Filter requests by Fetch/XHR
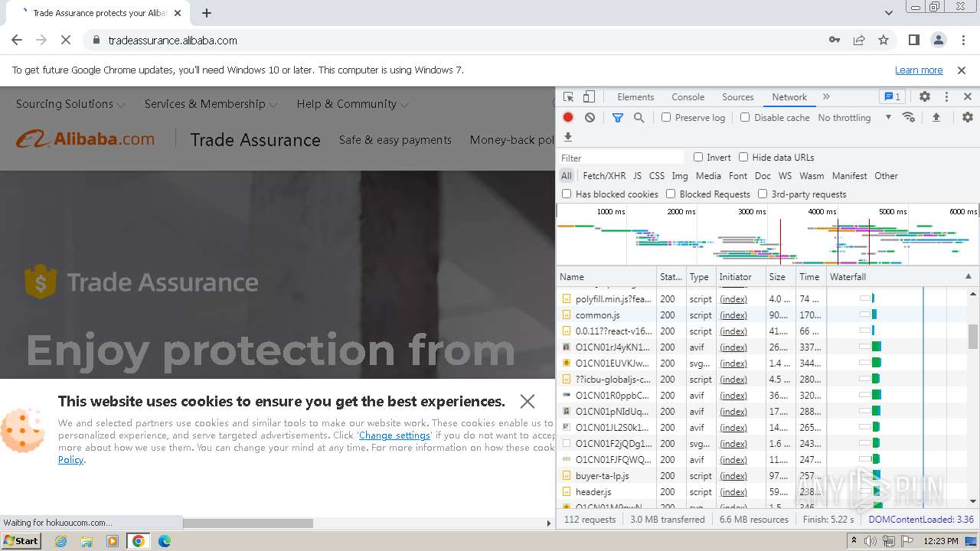980x551 pixels. 604,176
